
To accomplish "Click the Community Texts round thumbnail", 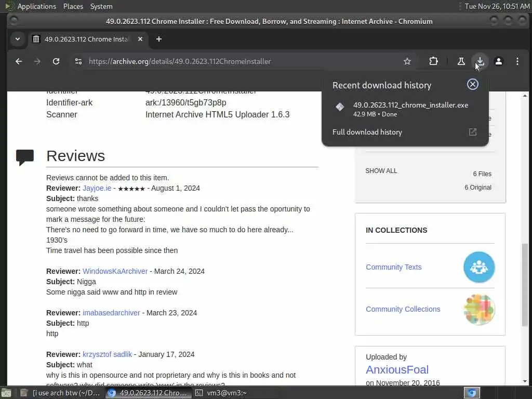I will click(479, 267).
